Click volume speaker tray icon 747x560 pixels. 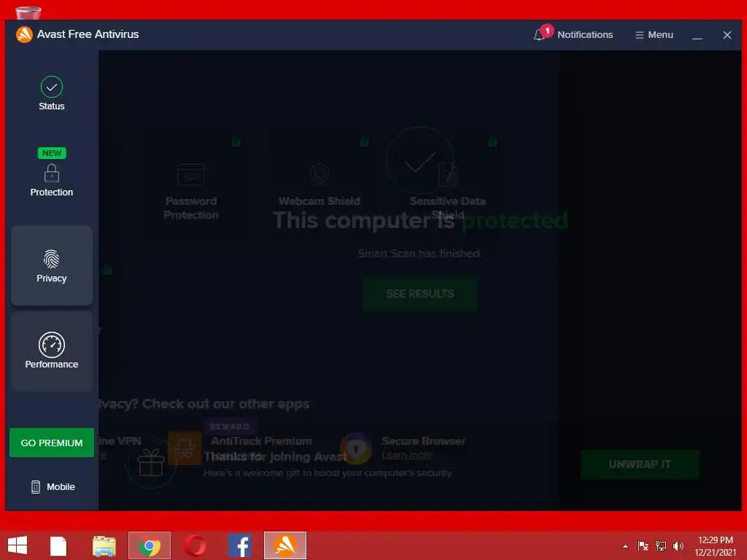pyautogui.click(x=678, y=545)
